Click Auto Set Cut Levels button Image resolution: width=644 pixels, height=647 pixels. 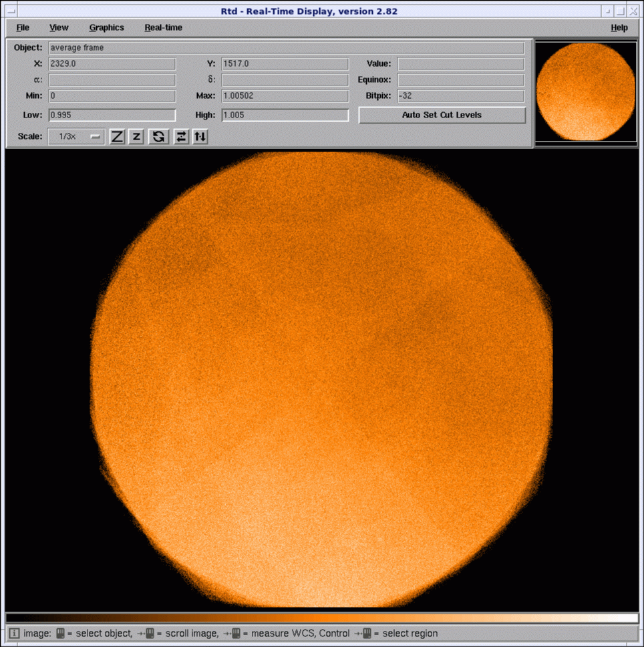pyautogui.click(x=442, y=115)
